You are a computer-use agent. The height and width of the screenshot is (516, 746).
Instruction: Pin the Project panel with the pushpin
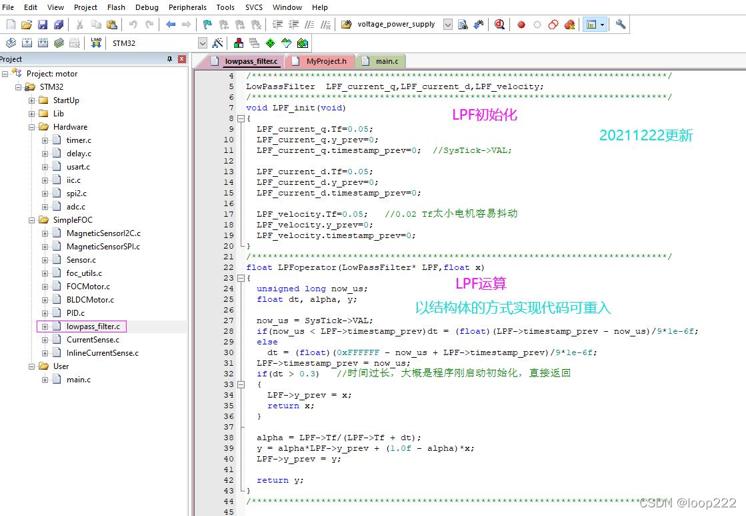pyautogui.click(x=169, y=59)
